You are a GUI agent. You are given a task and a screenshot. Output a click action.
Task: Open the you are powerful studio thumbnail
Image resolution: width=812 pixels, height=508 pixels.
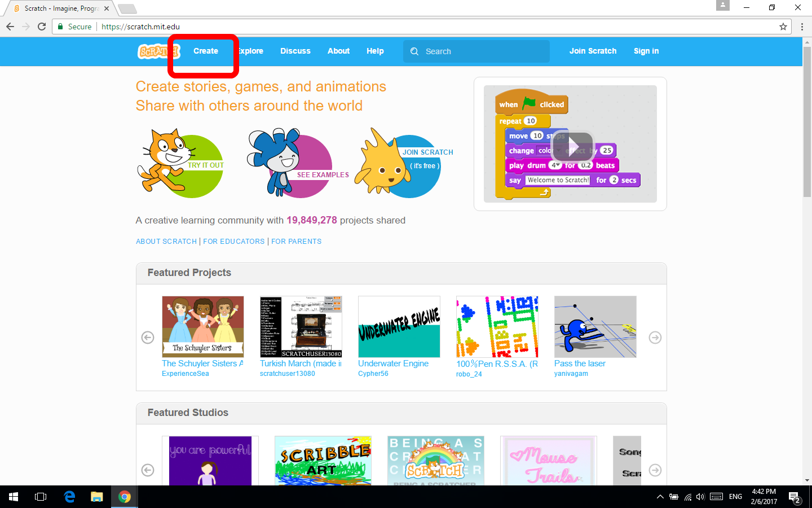210,461
